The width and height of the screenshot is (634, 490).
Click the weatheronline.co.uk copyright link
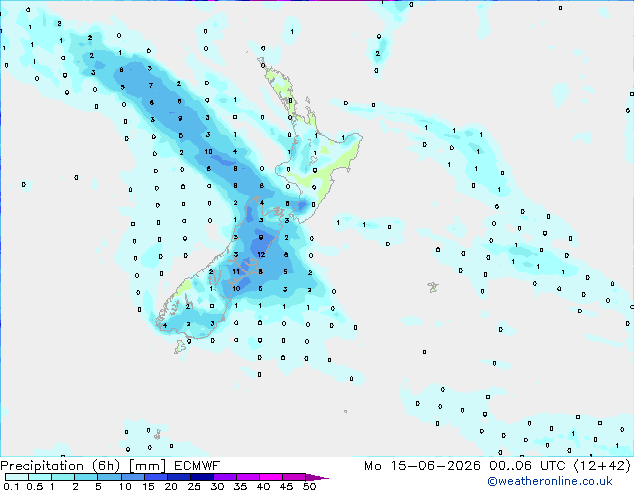550,481
